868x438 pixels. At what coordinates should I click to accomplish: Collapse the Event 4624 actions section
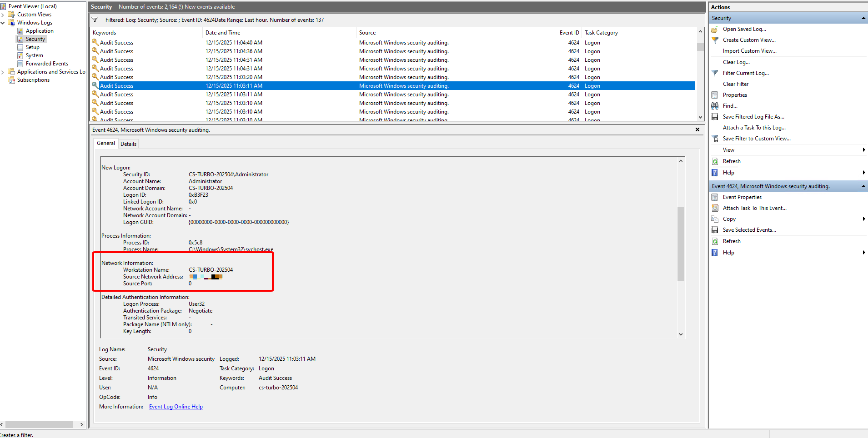click(x=863, y=186)
